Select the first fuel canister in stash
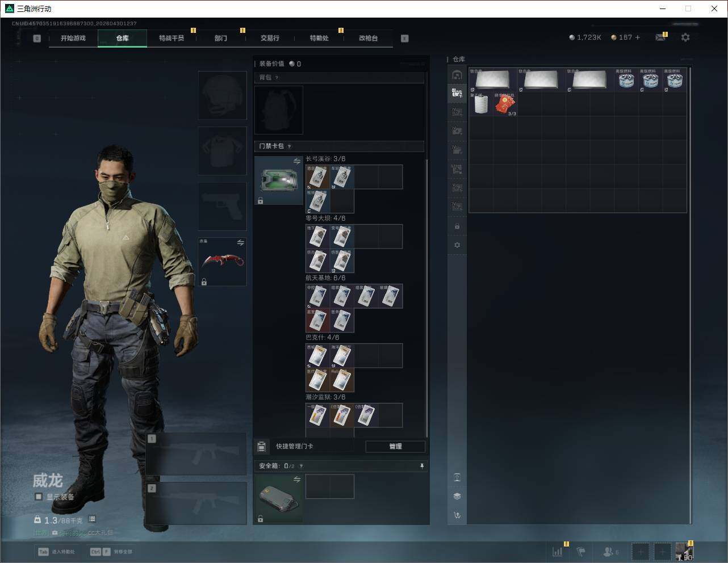Image resolution: width=728 pixels, height=563 pixels. [626, 80]
